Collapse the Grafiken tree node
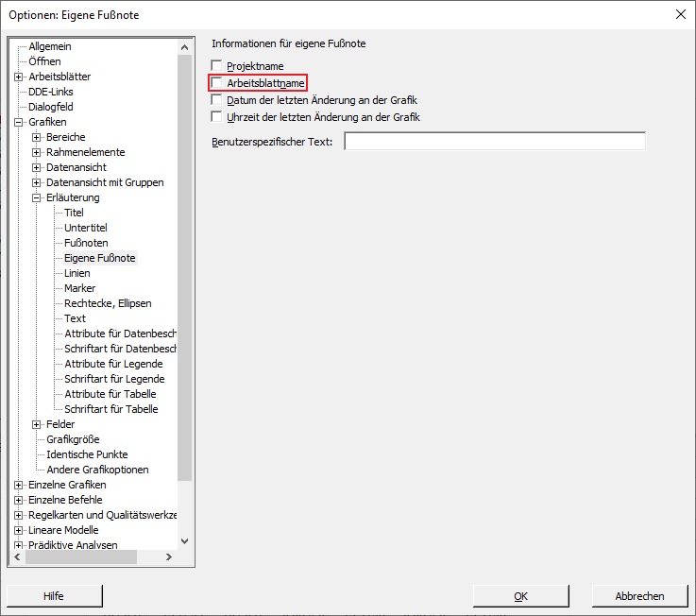The width and height of the screenshot is (696, 616). click(x=18, y=122)
